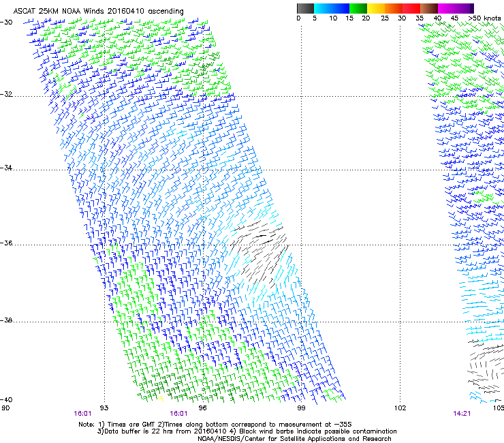The height and width of the screenshot is (443, 504).
Task: Click the orange 25-30 knots color swatch
Action: tap(394, 8)
